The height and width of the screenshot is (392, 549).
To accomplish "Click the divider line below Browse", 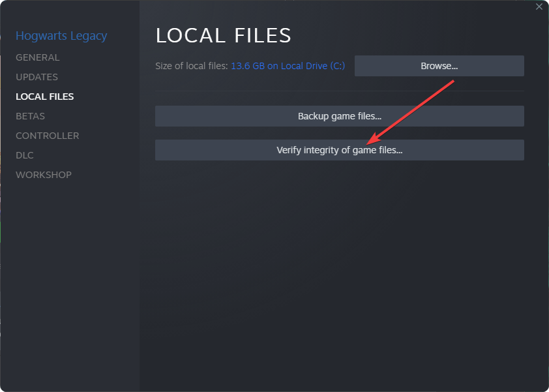I will (339, 91).
